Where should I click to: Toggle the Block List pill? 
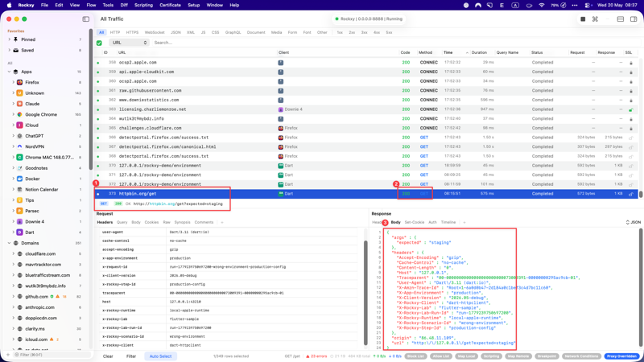[415, 356]
